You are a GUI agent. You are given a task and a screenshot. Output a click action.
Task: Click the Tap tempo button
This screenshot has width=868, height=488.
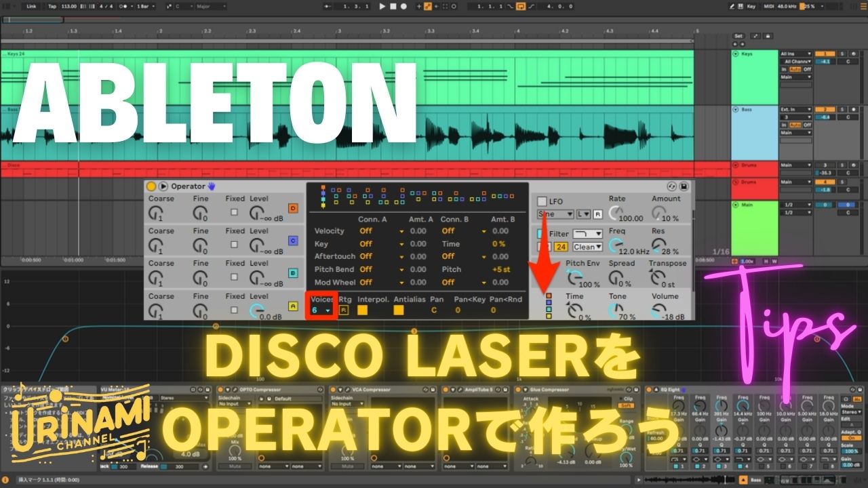53,6
